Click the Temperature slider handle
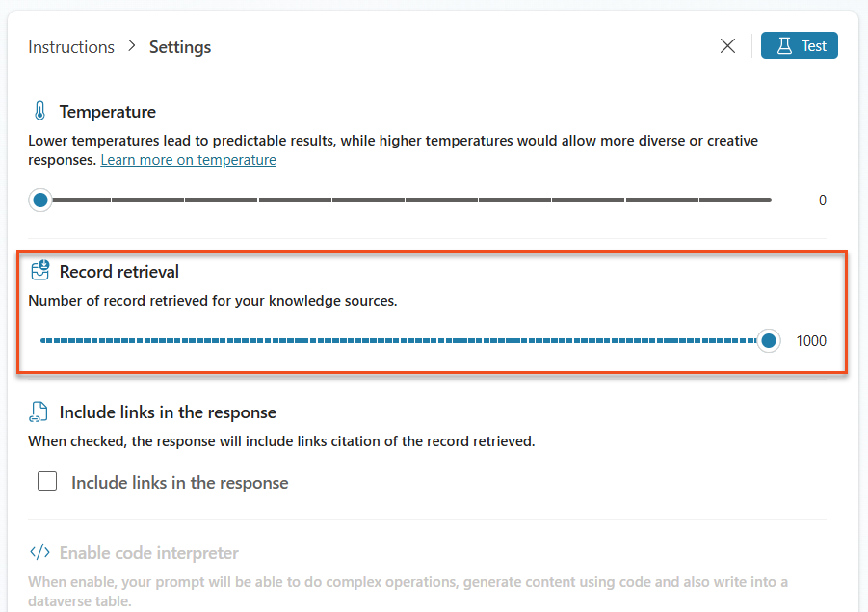The height and width of the screenshot is (612, 868). (x=39, y=200)
